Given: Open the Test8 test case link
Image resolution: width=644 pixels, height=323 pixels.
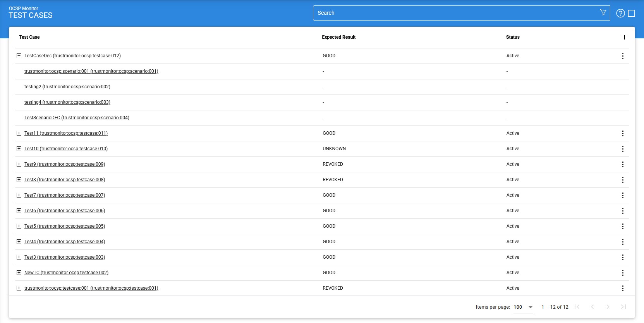Looking at the screenshot, I should 65,180.
